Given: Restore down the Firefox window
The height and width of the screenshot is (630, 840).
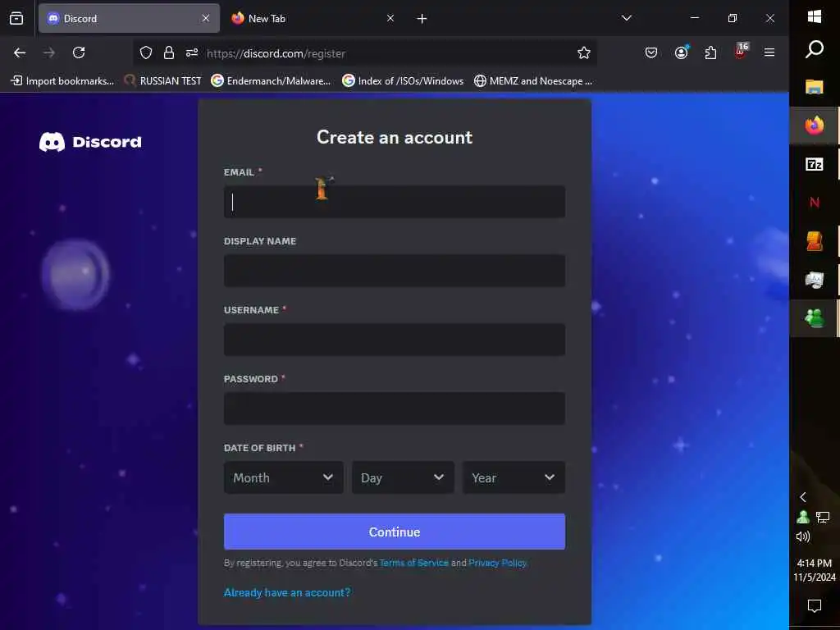Looking at the screenshot, I should point(733,18).
